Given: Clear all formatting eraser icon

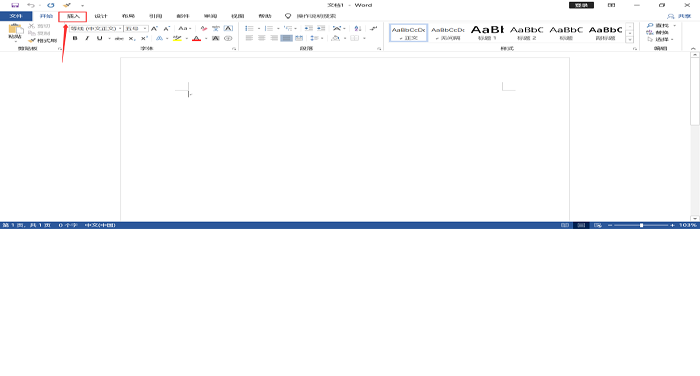Looking at the screenshot, I should [204, 29].
